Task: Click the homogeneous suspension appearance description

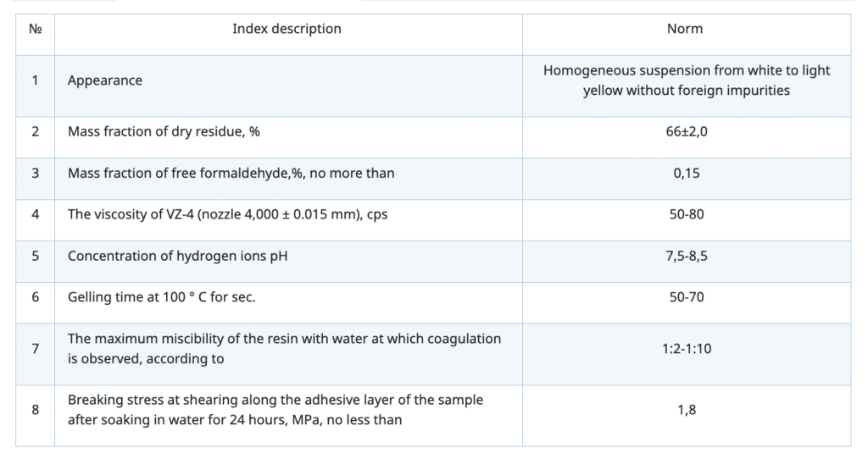Action: (x=686, y=80)
